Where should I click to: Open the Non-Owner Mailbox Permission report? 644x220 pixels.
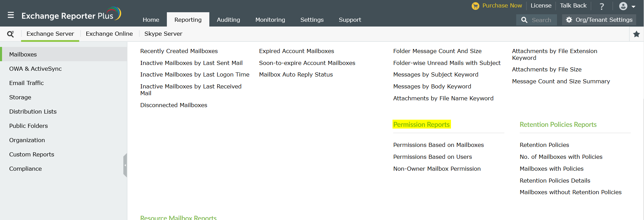click(437, 169)
